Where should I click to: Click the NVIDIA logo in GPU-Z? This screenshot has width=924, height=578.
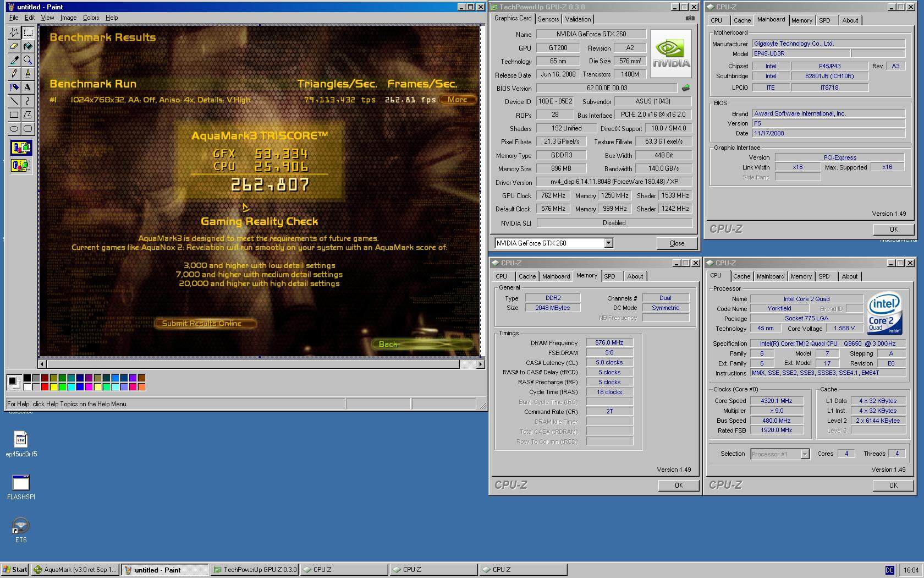point(671,55)
